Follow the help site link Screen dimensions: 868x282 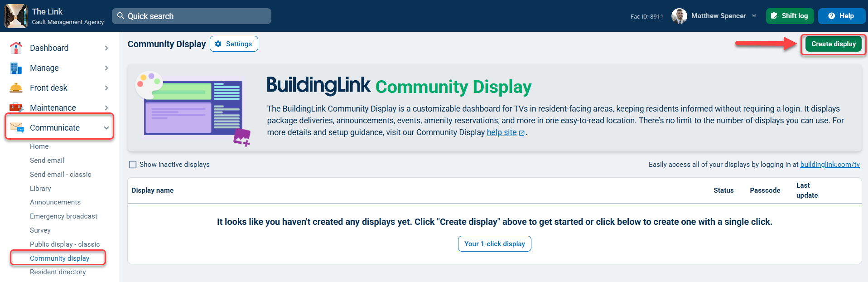(502, 132)
